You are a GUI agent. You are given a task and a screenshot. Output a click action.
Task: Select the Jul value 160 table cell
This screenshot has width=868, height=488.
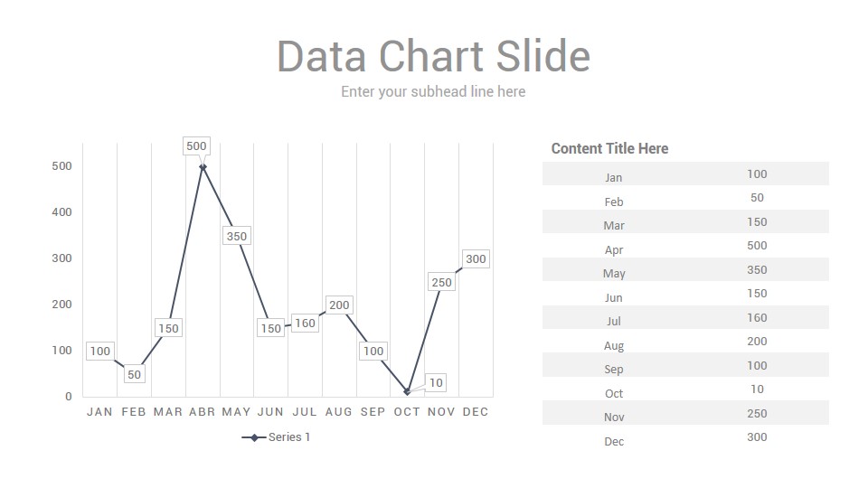(757, 317)
